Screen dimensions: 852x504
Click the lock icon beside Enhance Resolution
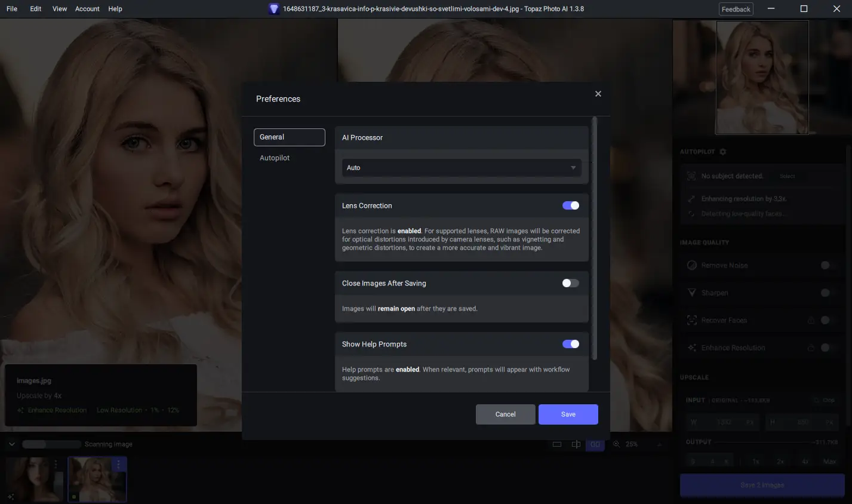point(811,348)
